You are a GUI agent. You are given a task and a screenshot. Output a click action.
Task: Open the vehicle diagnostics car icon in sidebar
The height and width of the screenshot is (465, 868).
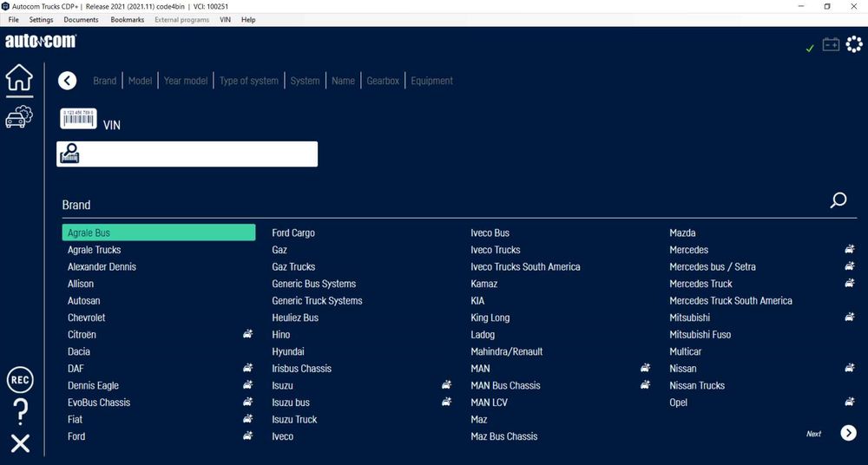19,117
